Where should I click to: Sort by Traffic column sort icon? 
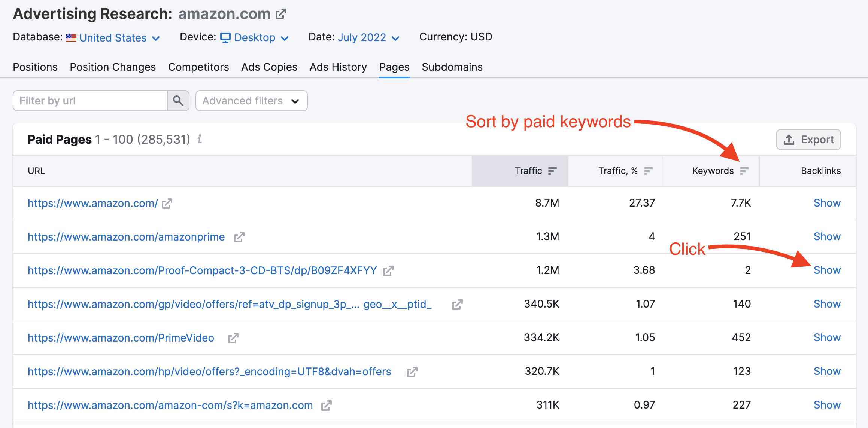[x=552, y=171]
